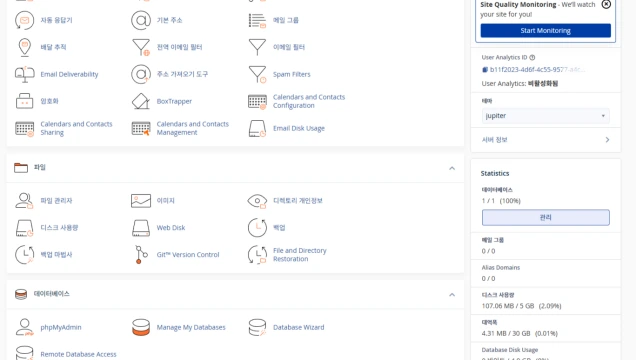Click the Statistics heading
This screenshot has height=360, width=636.
pyautogui.click(x=495, y=174)
